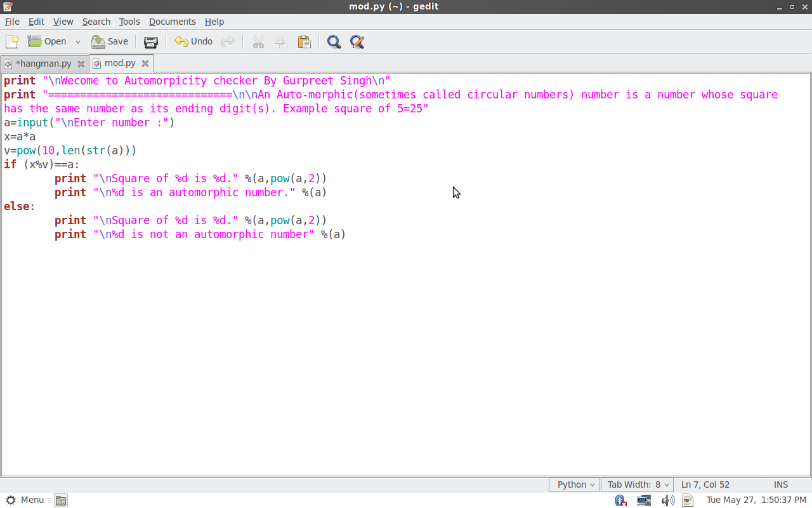Viewport: 812px width, 508px height.
Task: Click the 'has the same number as its ending' line
Action: coord(216,109)
